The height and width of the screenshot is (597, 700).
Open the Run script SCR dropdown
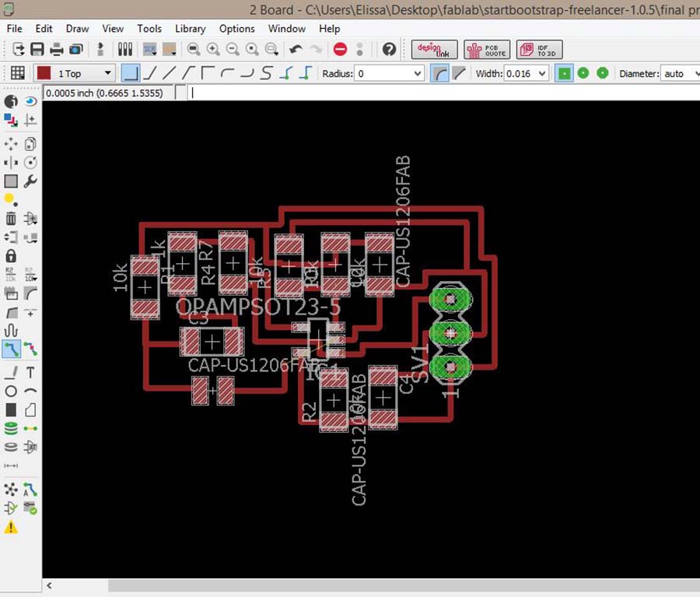(x=149, y=49)
